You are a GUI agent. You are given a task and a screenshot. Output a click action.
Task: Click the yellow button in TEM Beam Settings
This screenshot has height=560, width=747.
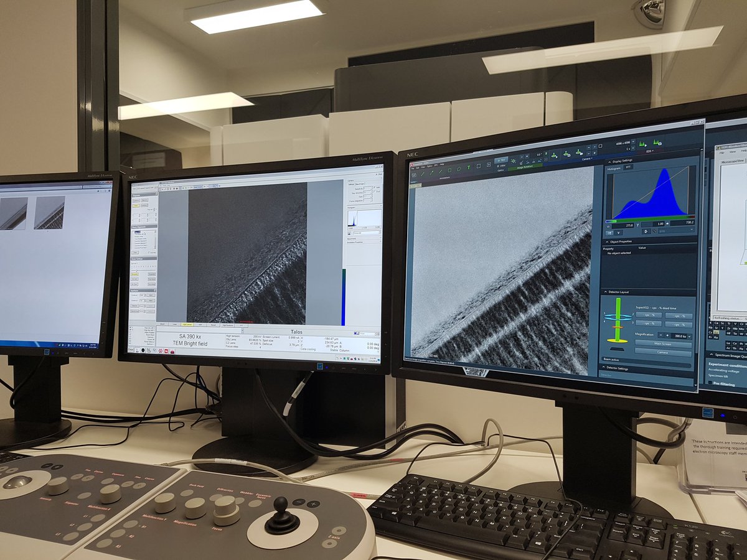(x=134, y=274)
